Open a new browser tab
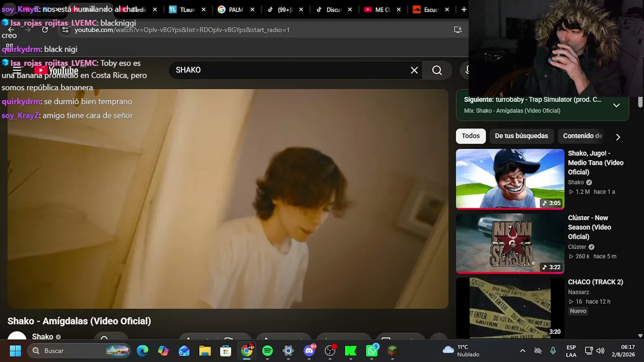Viewport: 644px width, 362px height. click(x=463, y=10)
